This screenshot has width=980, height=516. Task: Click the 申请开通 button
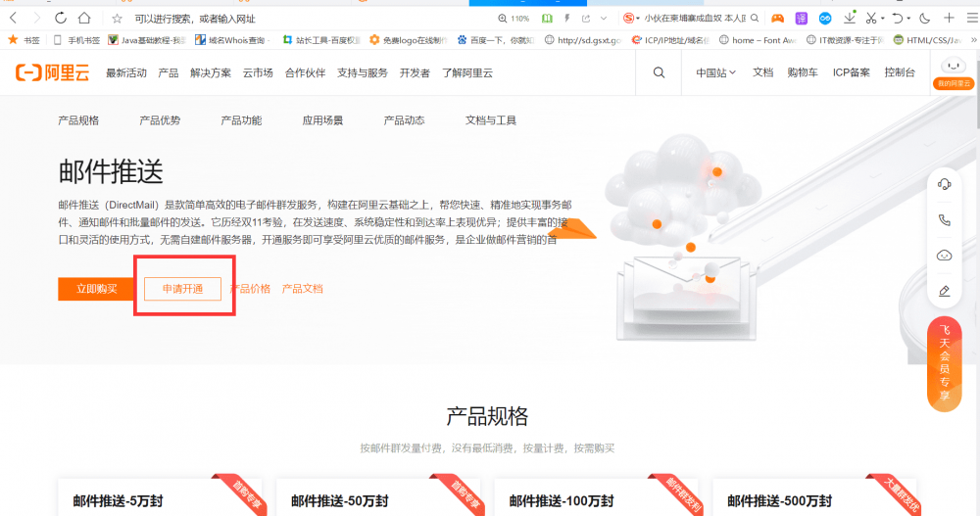[182, 289]
